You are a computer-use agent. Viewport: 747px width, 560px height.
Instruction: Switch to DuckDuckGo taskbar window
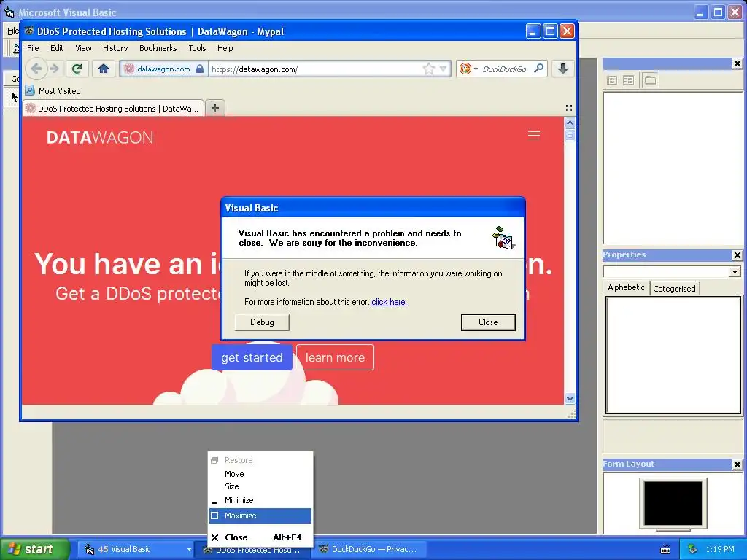tap(369, 549)
